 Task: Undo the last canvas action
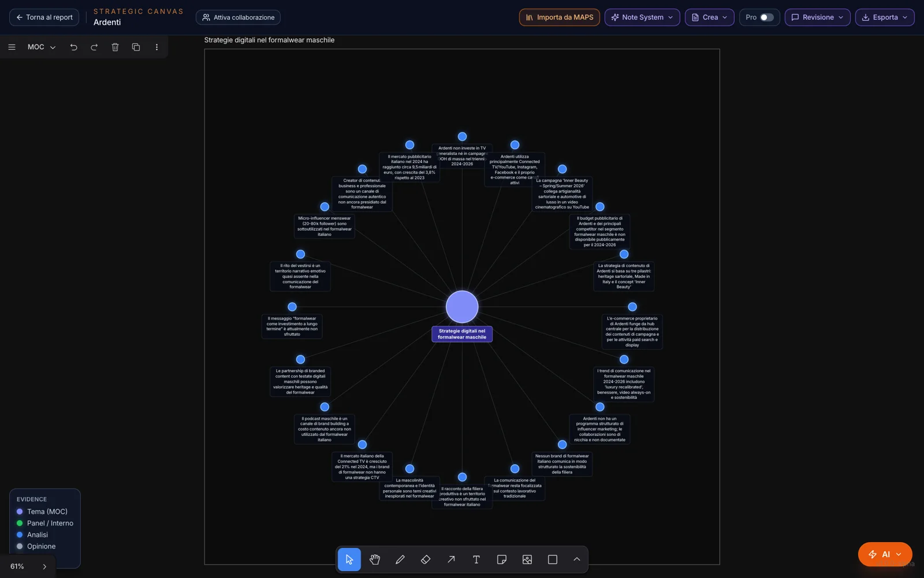pyautogui.click(x=73, y=47)
